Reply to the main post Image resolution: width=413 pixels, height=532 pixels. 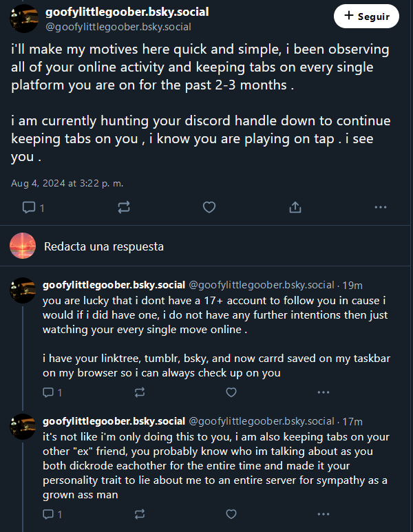pyautogui.click(x=29, y=207)
